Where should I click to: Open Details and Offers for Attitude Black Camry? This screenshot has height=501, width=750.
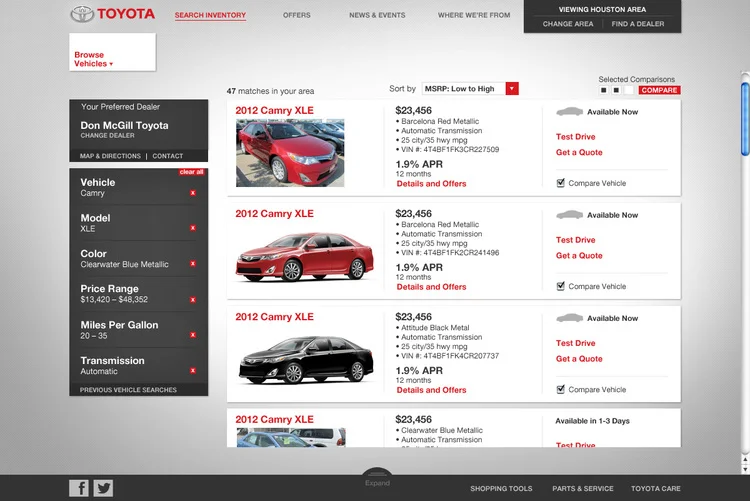tap(431, 390)
